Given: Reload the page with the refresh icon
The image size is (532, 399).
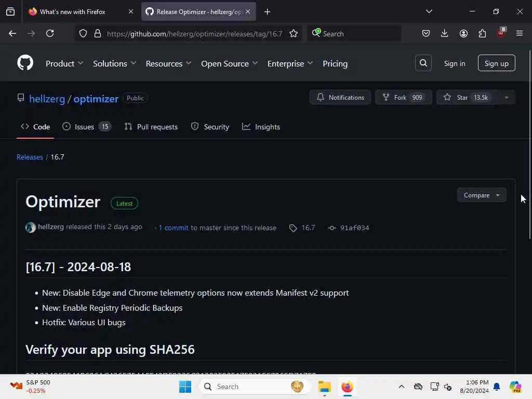Looking at the screenshot, I should tap(50, 34).
